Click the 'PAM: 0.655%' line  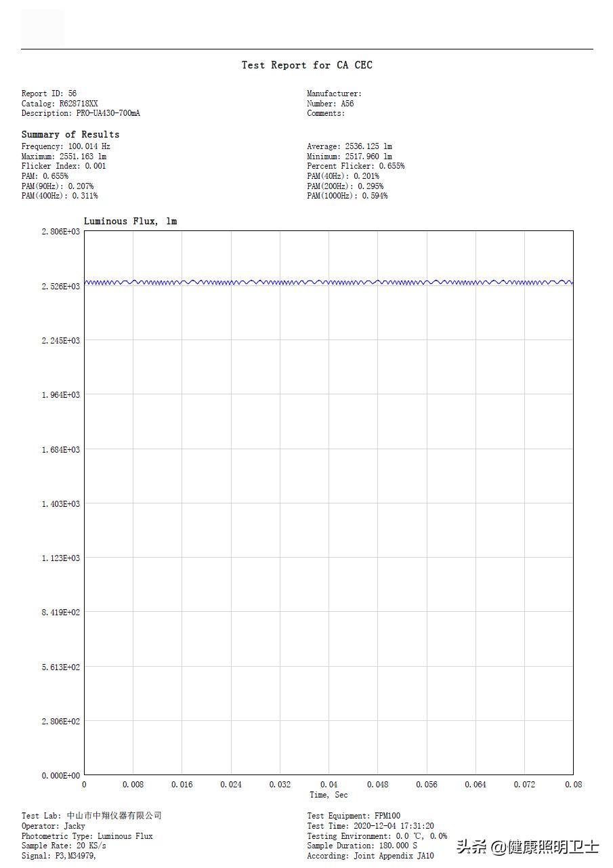point(45,176)
